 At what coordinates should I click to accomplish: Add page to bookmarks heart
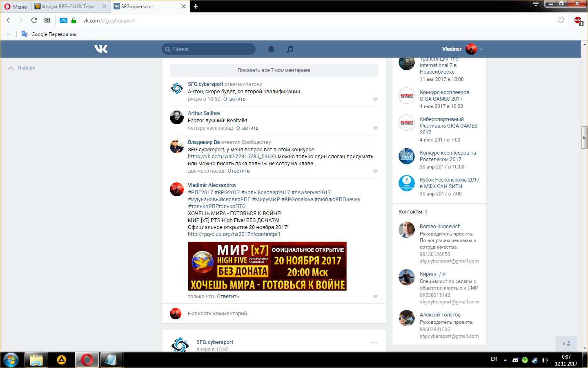pos(561,20)
